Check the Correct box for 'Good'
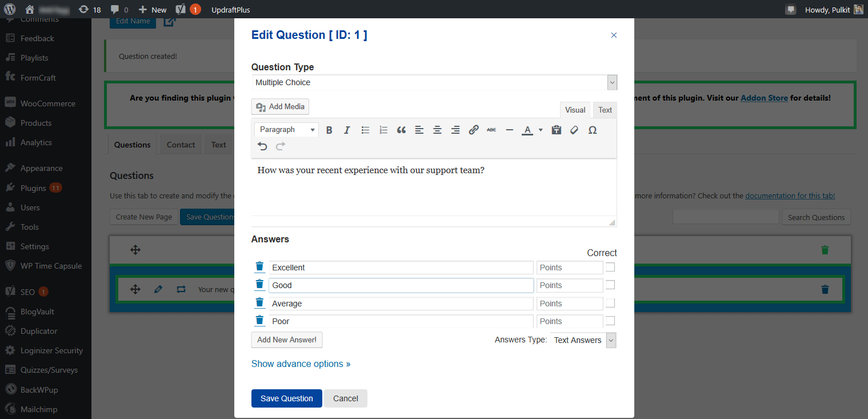 610,285
